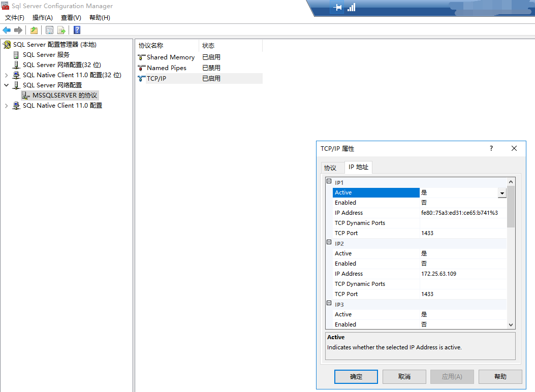Select MSSQLSERVER 的协议 tree item
The height and width of the screenshot is (392, 535).
point(65,95)
